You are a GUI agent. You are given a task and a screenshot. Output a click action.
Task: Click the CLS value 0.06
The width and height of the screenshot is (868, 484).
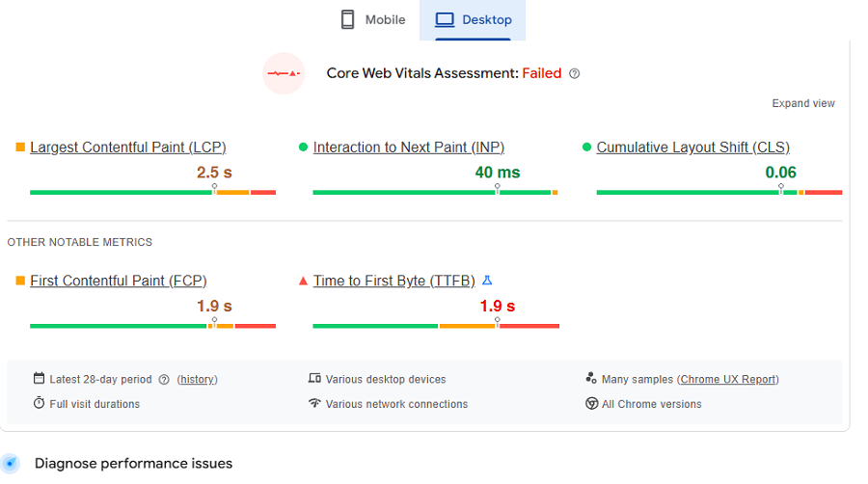pos(780,173)
